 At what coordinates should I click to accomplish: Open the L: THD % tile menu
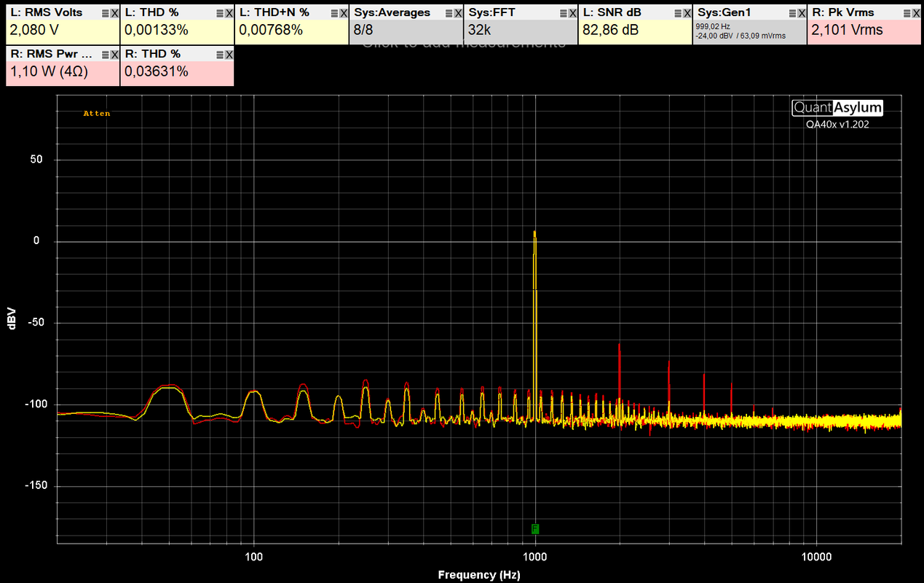[220, 14]
